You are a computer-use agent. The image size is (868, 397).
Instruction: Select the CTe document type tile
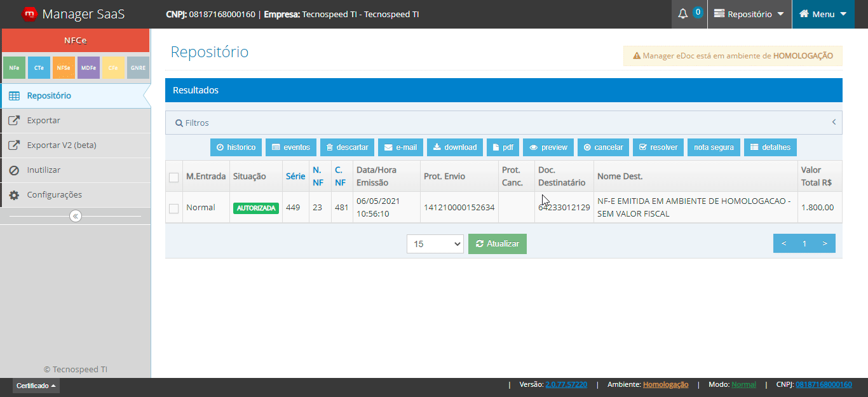(39, 67)
